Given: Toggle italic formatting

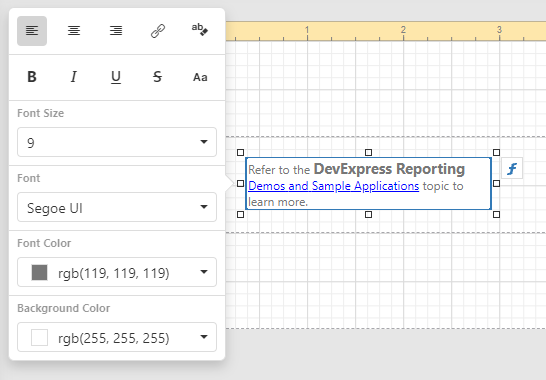Looking at the screenshot, I should (x=74, y=77).
